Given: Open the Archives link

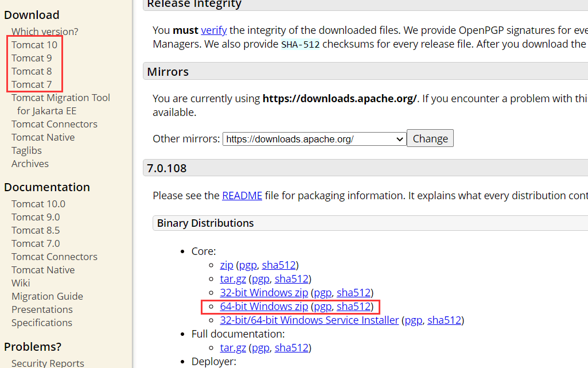Looking at the screenshot, I should click(30, 164).
